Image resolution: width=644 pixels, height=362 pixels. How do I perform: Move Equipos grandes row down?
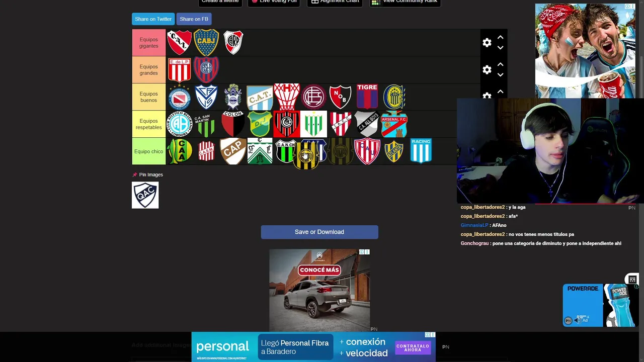[500, 75]
